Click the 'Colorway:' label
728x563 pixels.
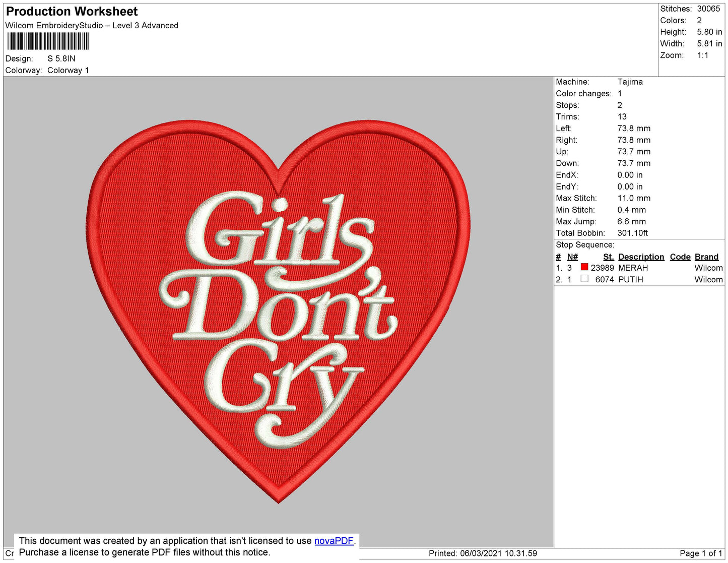click(24, 71)
